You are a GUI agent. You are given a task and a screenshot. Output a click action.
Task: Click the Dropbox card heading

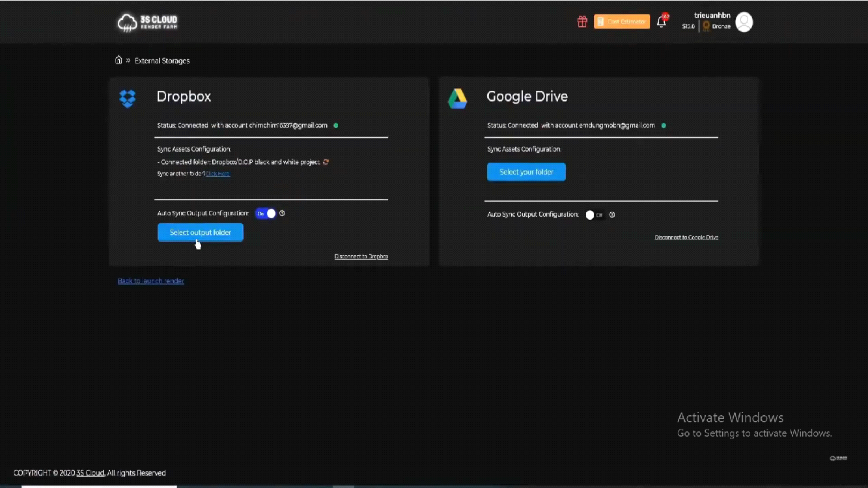click(184, 96)
